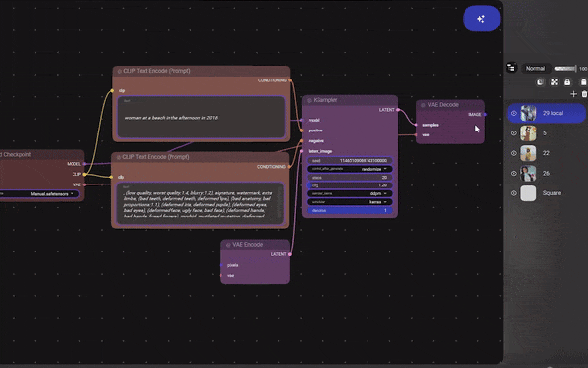Click the 'Square' layer name
Viewport: 588px width, 368px height.
tap(552, 193)
